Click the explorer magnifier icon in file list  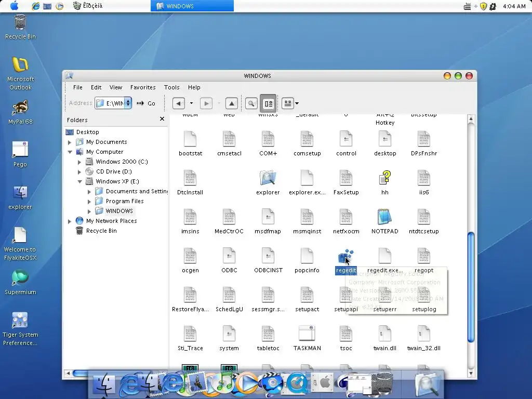pyautogui.click(x=268, y=179)
